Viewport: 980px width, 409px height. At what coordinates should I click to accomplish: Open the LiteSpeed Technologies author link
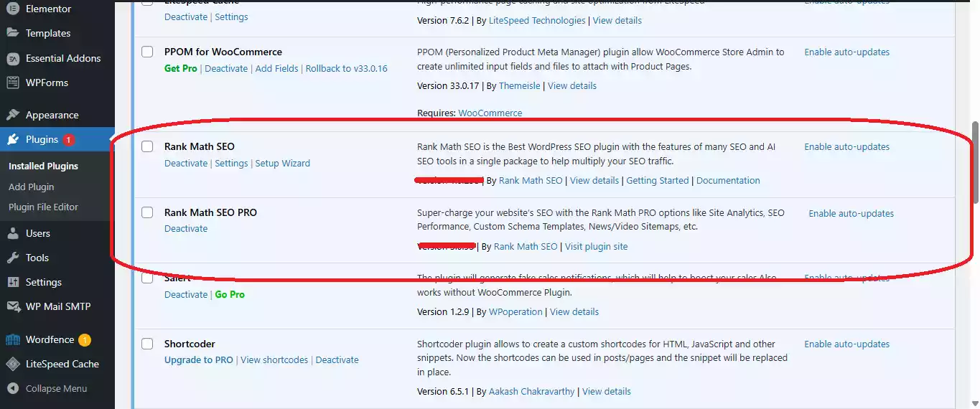537,20
